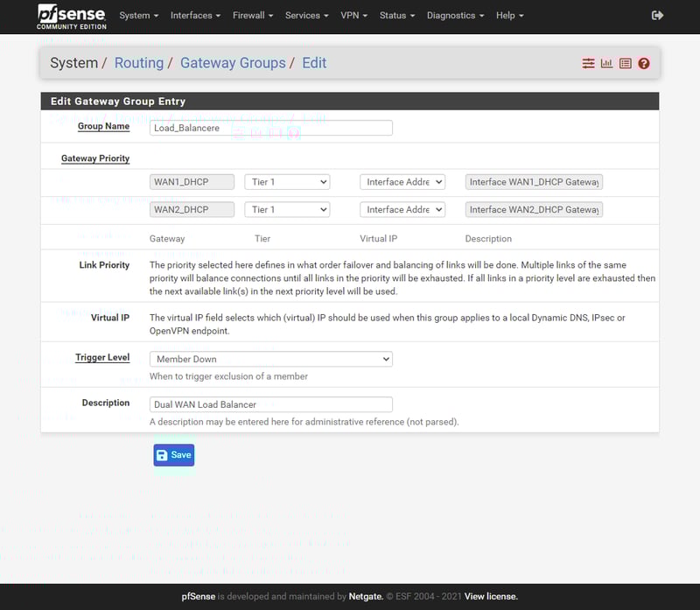Viewport: 700px width, 610px height.
Task: Open the Firewall menu
Action: pos(253,16)
